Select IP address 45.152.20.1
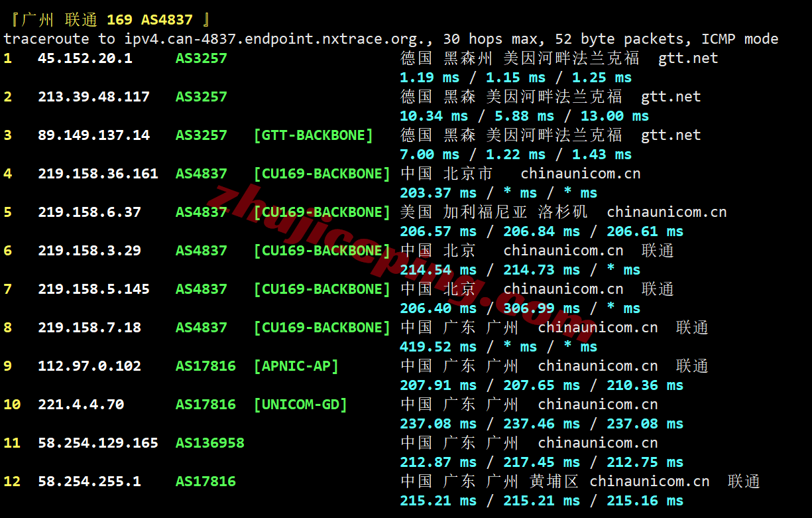Image resolution: width=812 pixels, height=518 pixels. pos(85,58)
